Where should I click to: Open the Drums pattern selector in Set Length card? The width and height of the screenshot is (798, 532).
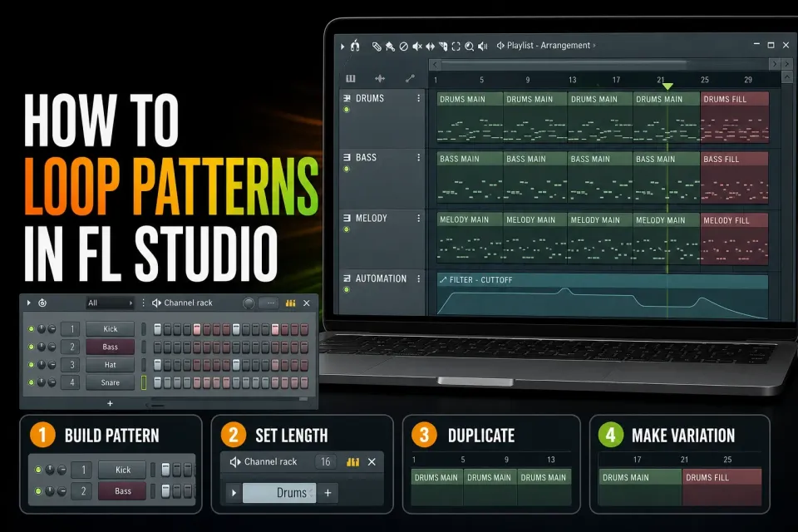click(x=279, y=493)
